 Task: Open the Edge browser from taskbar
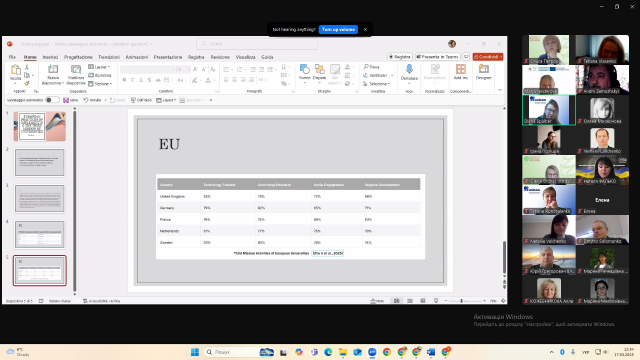pos(328,352)
